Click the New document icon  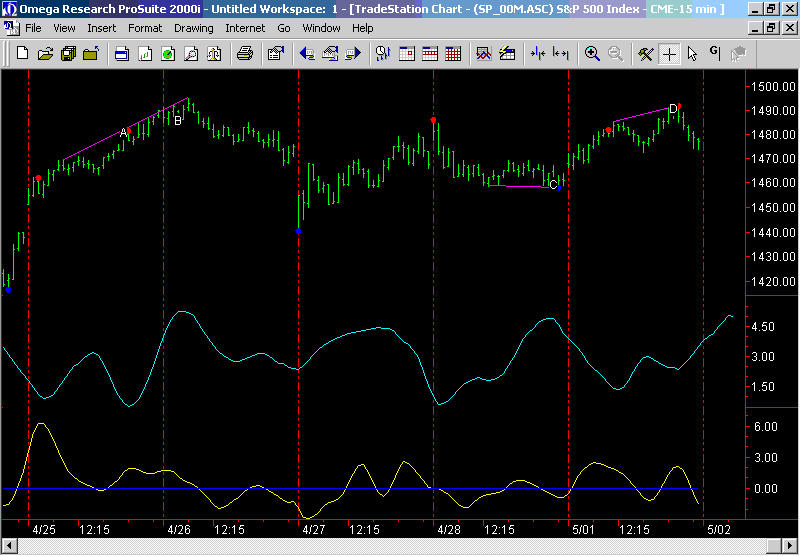click(x=22, y=53)
